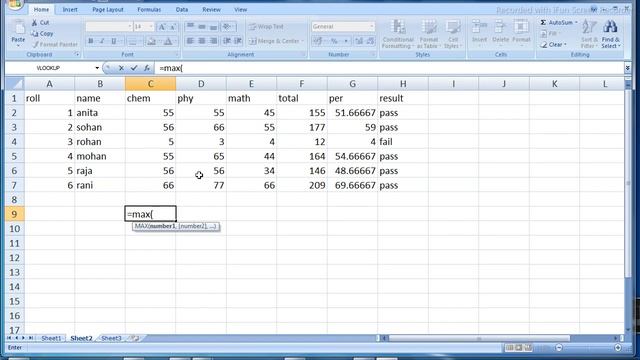
Task: Increase font size with Grow Font
Action: (x=162, y=27)
